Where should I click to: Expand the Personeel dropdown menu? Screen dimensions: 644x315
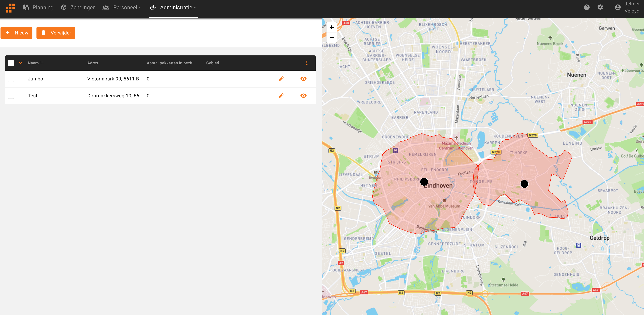tap(122, 7)
